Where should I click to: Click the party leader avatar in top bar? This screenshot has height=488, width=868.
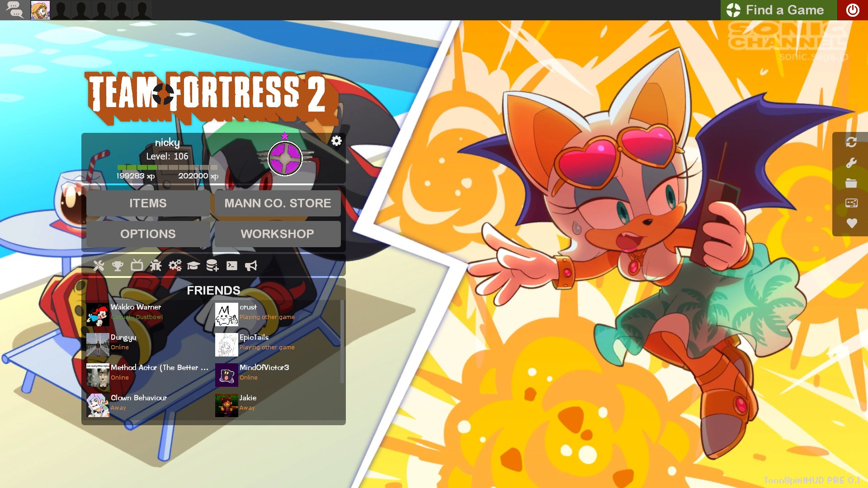(40, 10)
